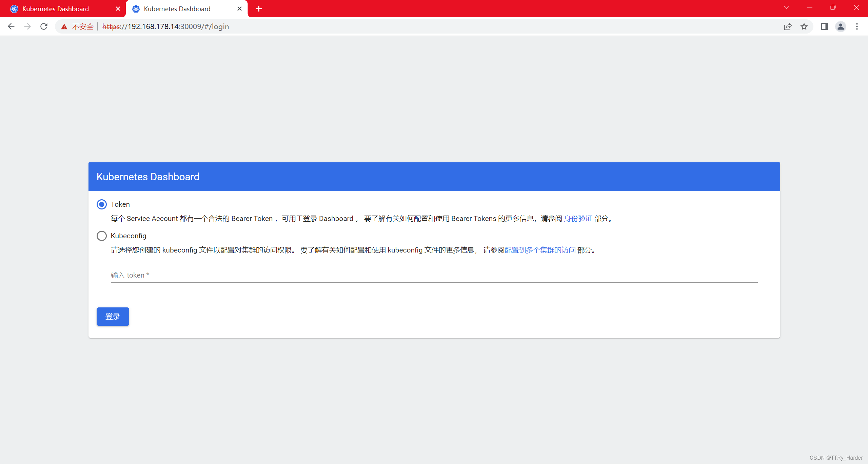Select the Kubeconfig radio button
The height and width of the screenshot is (464, 868).
point(101,236)
